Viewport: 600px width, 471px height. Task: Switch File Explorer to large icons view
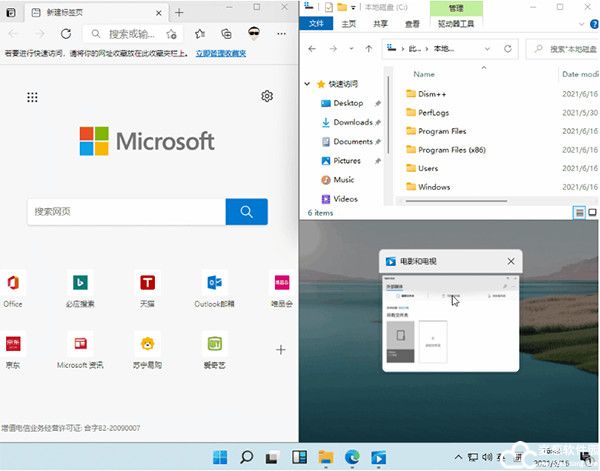tap(592, 212)
